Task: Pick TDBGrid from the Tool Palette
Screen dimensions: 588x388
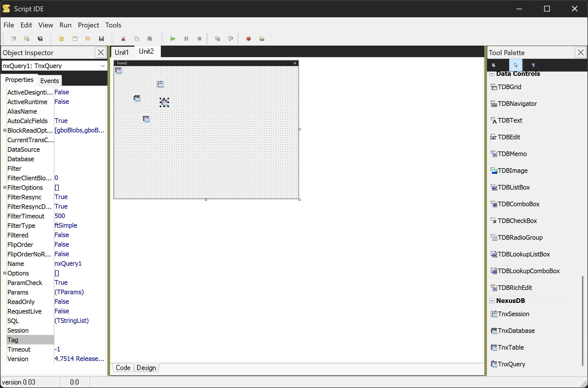Action: click(x=506, y=87)
